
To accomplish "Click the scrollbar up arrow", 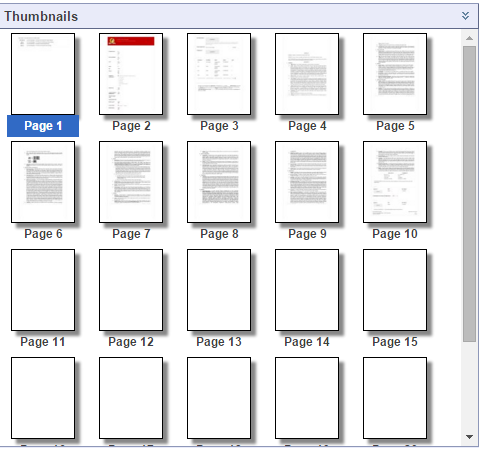I will (469, 38).
